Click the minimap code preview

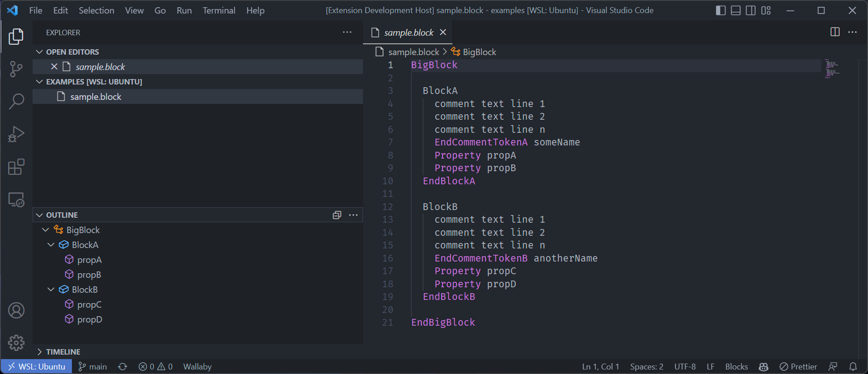click(x=832, y=69)
